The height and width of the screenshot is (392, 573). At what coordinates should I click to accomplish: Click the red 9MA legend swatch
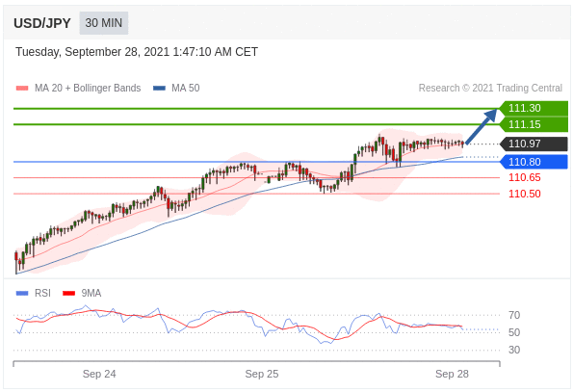pyautogui.click(x=68, y=294)
